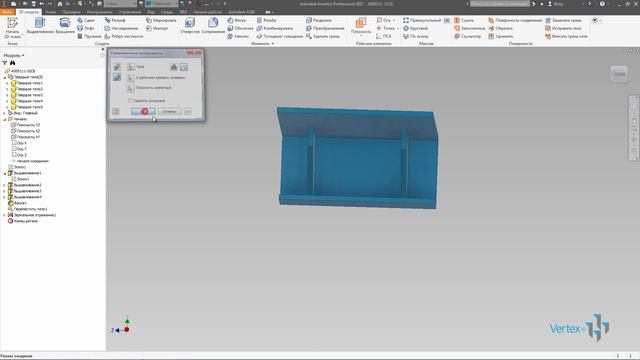Screen dimensions: 640x360
Task: Select Круговой (Circular) pattern tool
Action: 416,28
